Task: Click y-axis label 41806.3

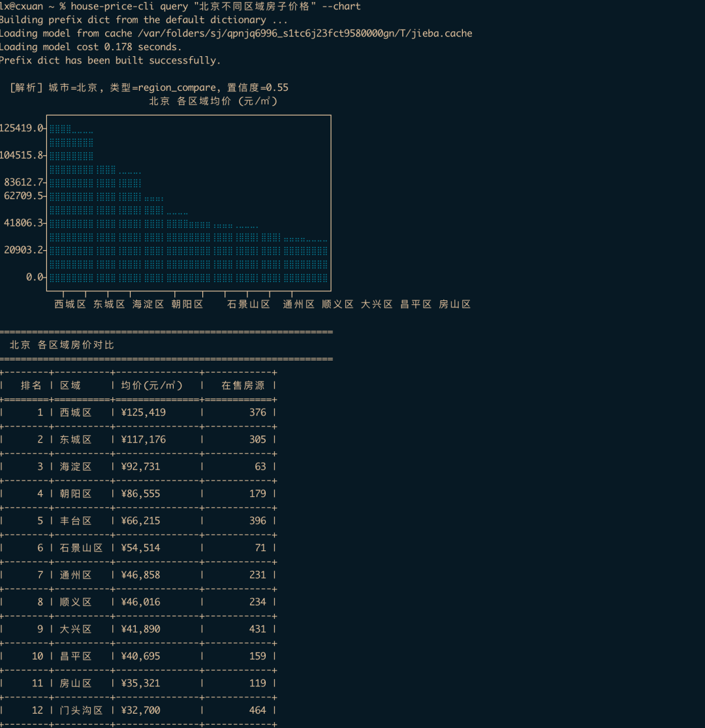Action: tap(23, 223)
